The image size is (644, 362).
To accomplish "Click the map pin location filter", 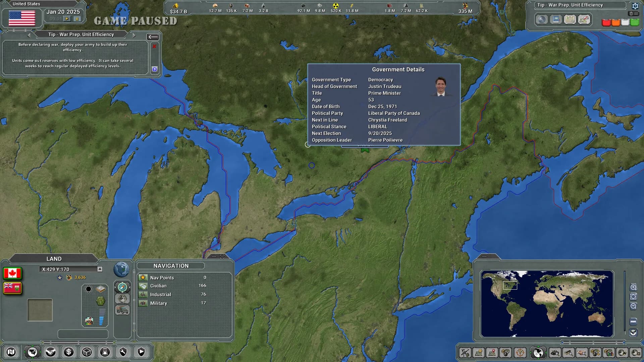I will 492,353.
